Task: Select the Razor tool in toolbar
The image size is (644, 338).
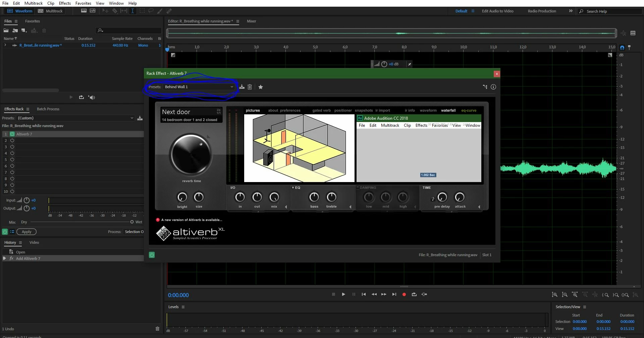Action: pyautogui.click(x=115, y=11)
